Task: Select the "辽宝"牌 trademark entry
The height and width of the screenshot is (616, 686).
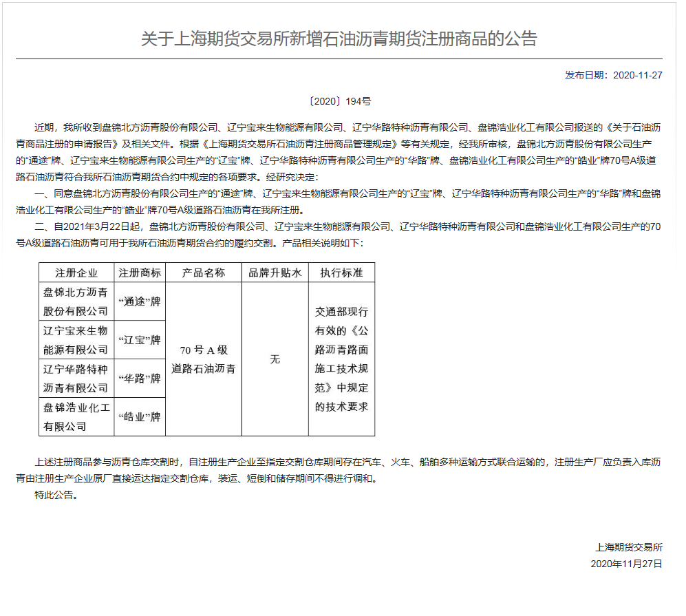Action: coord(141,341)
